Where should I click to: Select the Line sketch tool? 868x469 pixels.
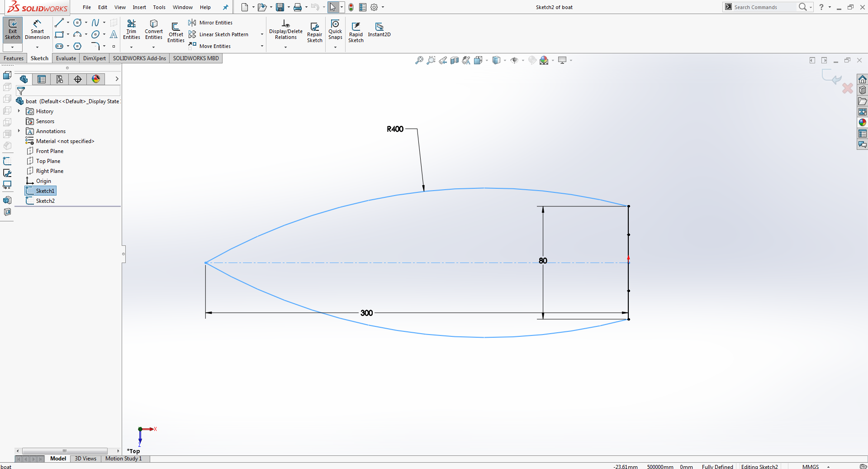59,23
